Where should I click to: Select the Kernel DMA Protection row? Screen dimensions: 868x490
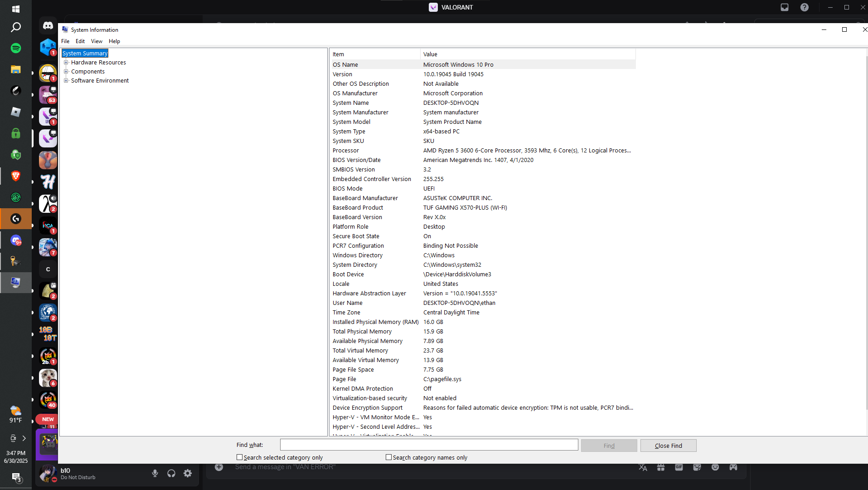pos(483,389)
